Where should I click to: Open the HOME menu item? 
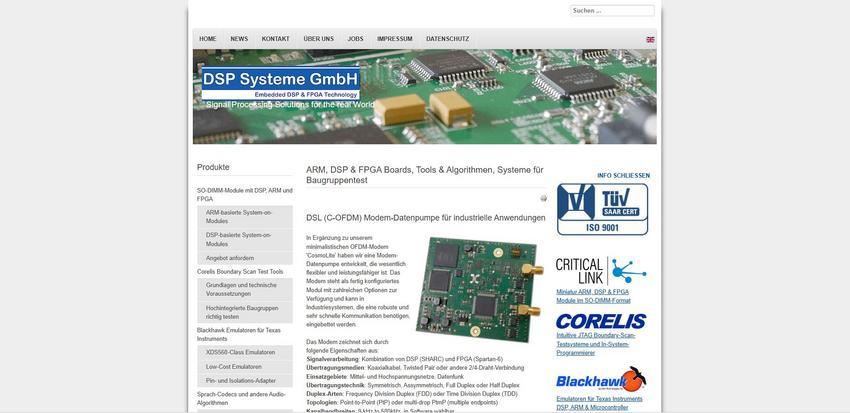point(208,39)
